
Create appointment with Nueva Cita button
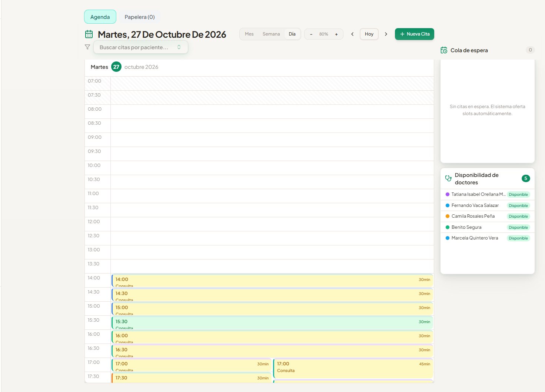click(x=415, y=34)
